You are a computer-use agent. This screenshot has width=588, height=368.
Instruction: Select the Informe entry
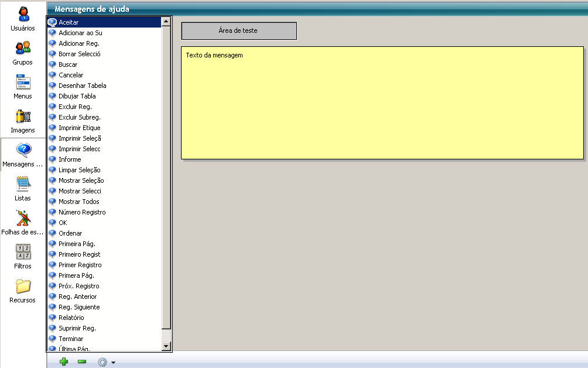[104, 159]
